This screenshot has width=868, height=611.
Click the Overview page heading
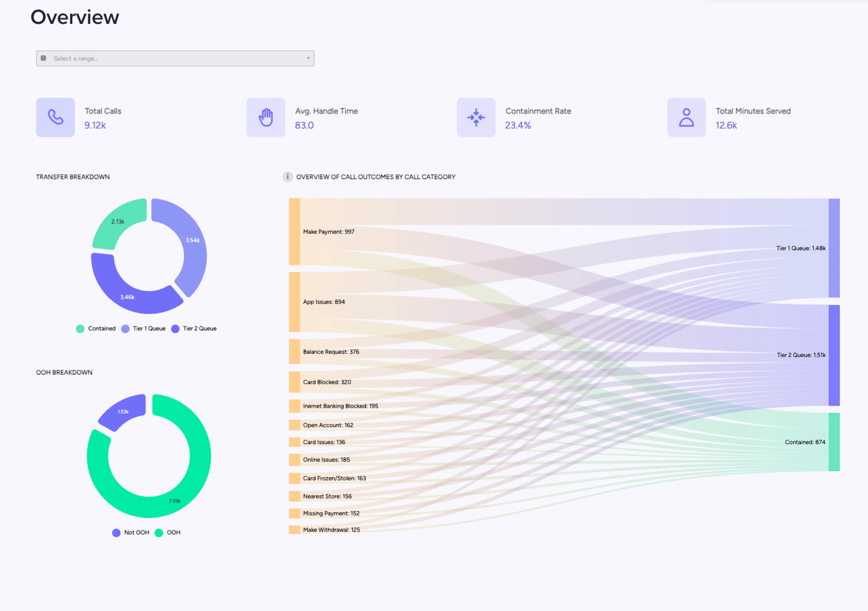(75, 17)
